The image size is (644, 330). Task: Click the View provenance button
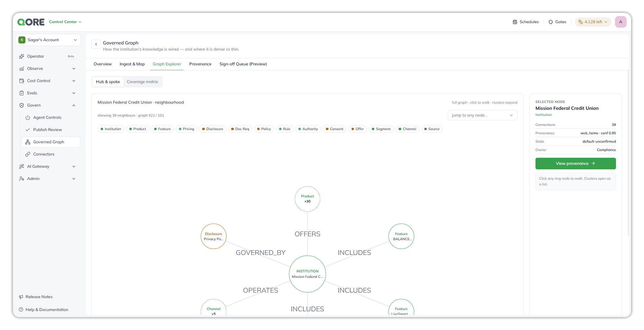(575, 164)
